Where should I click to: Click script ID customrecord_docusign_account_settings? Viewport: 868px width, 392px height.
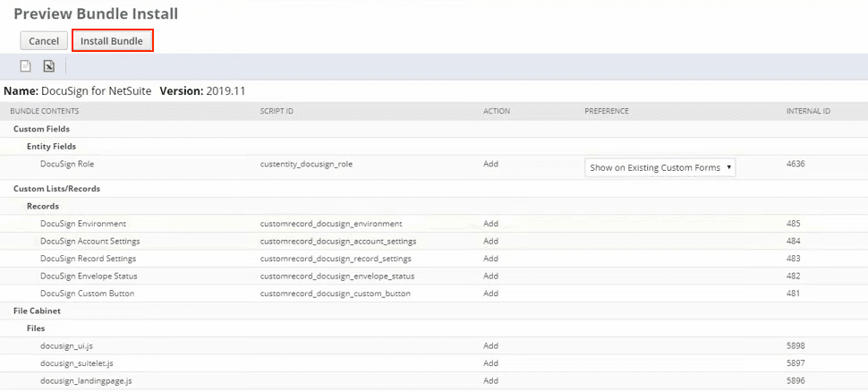[338, 242]
